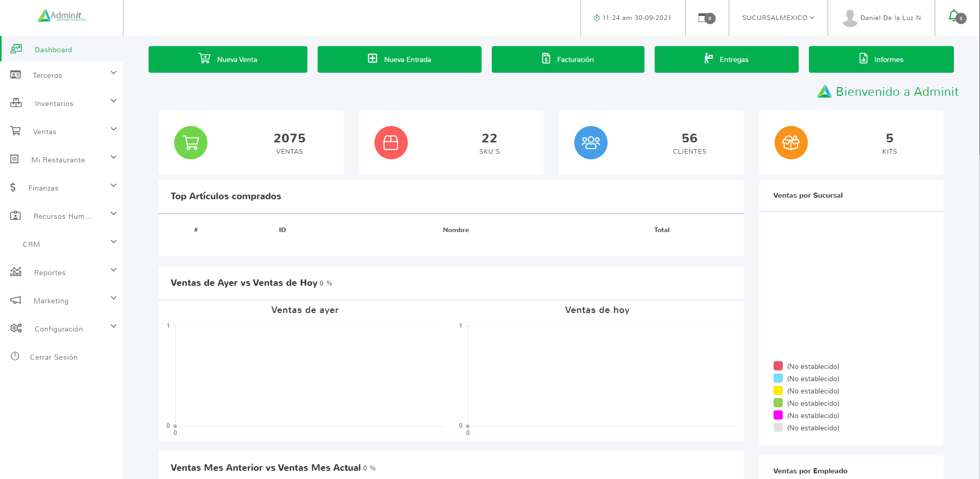Screen dimensions: 980x479
Task: Click the Cerrar Sesión power icon
Action: click(x=15, y=356)
